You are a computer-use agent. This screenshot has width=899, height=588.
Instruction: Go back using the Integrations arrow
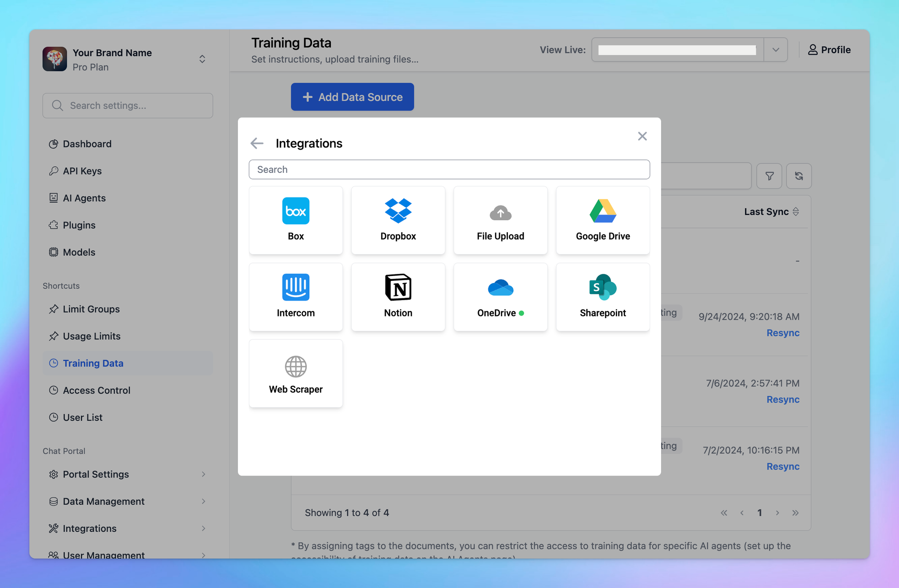257,143
